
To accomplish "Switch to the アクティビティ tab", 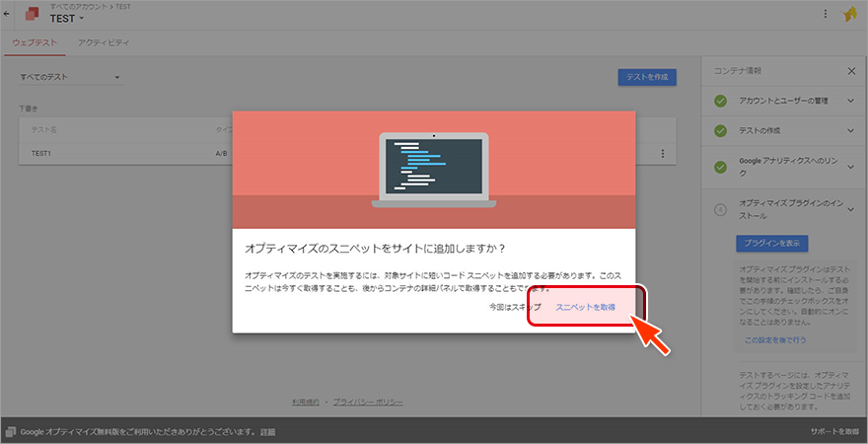I will click(104, 42).
